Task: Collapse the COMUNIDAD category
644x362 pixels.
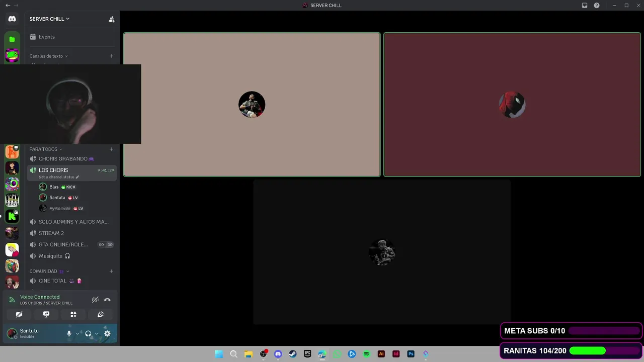Action: (x=49, y=271)
